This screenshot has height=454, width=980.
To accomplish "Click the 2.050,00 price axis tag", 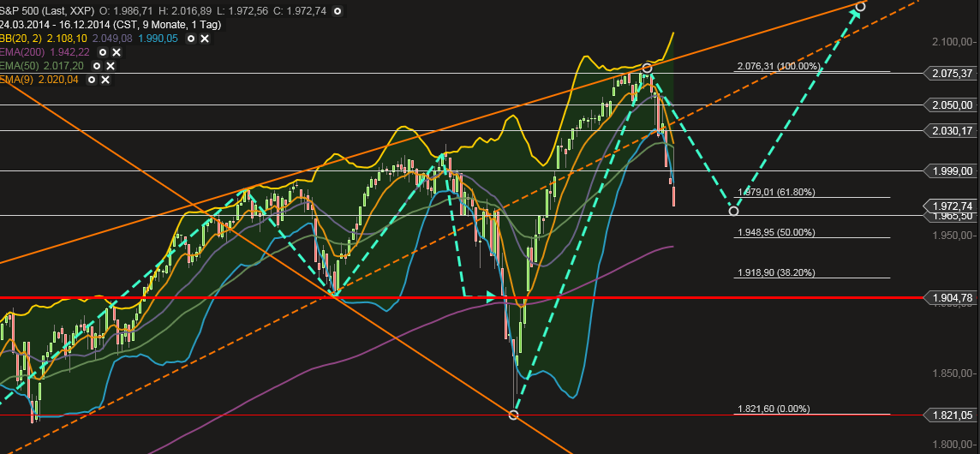I will click(x=949, y=105).
